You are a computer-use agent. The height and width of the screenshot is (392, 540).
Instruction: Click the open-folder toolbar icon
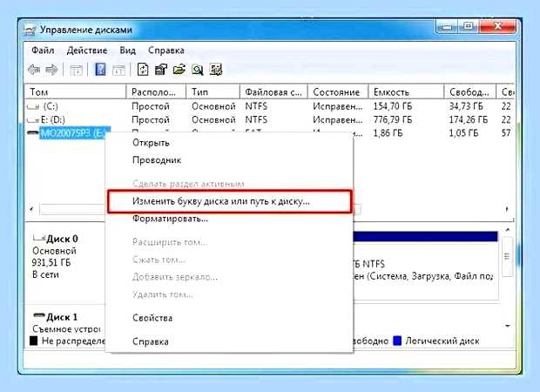click(179, 70)
